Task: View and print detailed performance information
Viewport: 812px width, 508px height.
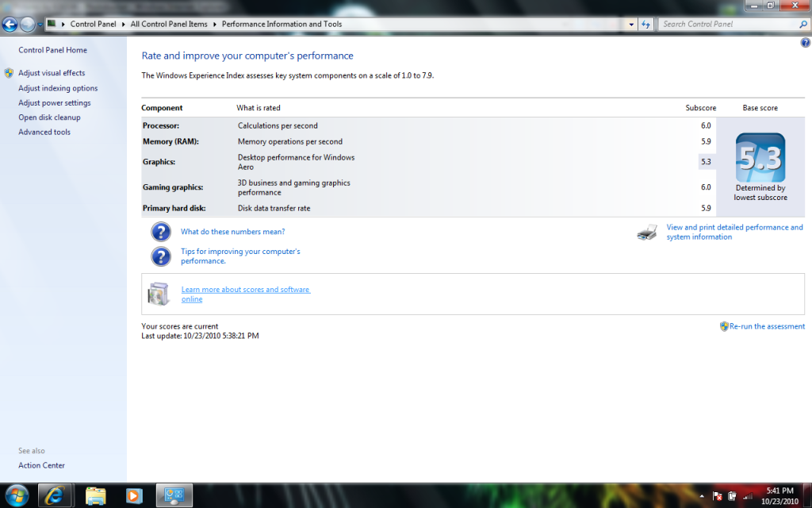Action: point(734,232)
